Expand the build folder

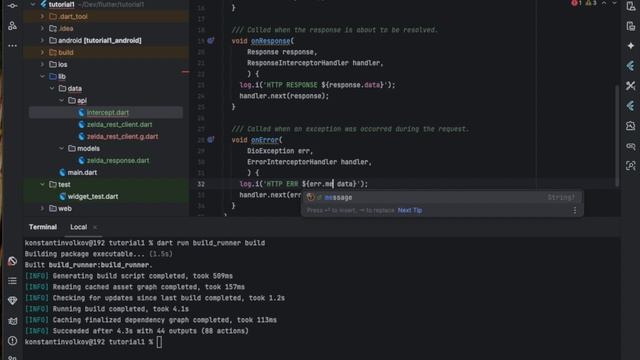[x=42, y=52]
